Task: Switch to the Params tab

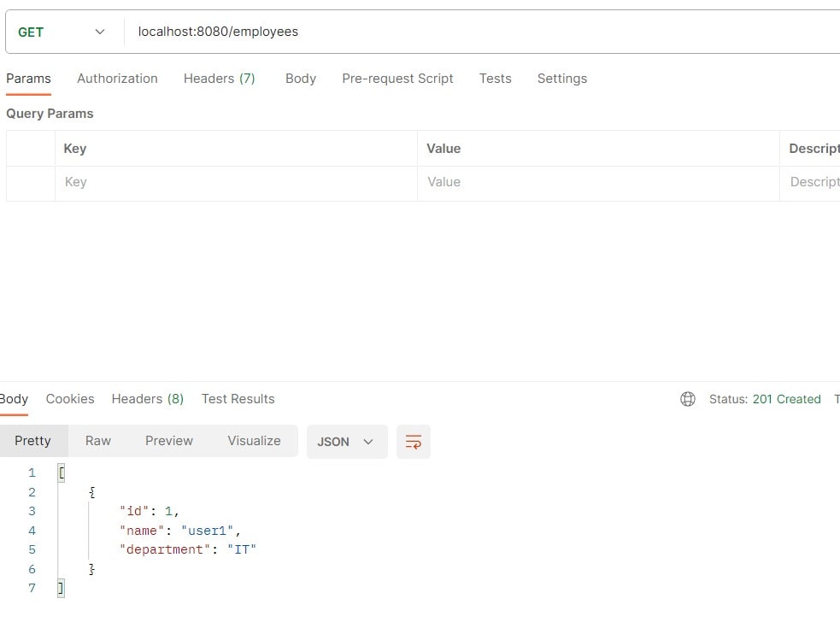Action: pos(28,79)
